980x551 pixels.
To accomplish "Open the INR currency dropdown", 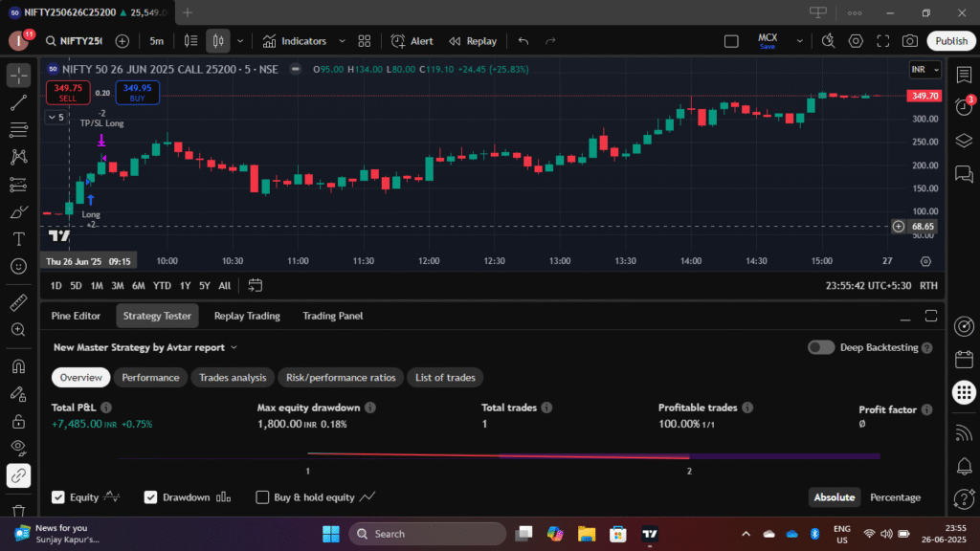I will (x=925, y=69).
